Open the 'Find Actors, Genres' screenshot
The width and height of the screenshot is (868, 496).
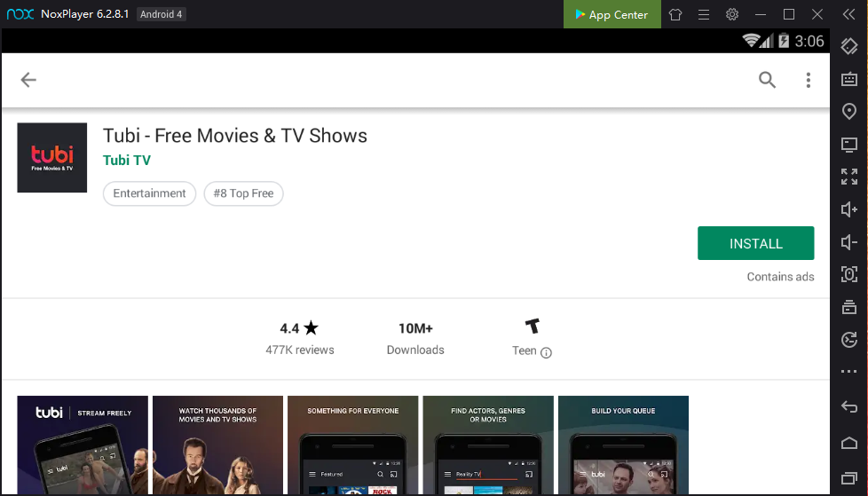point(487,445)
